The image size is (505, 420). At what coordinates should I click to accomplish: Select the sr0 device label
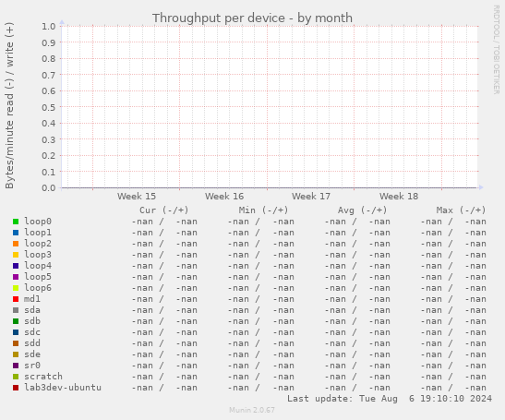click(x=32, y=366)
